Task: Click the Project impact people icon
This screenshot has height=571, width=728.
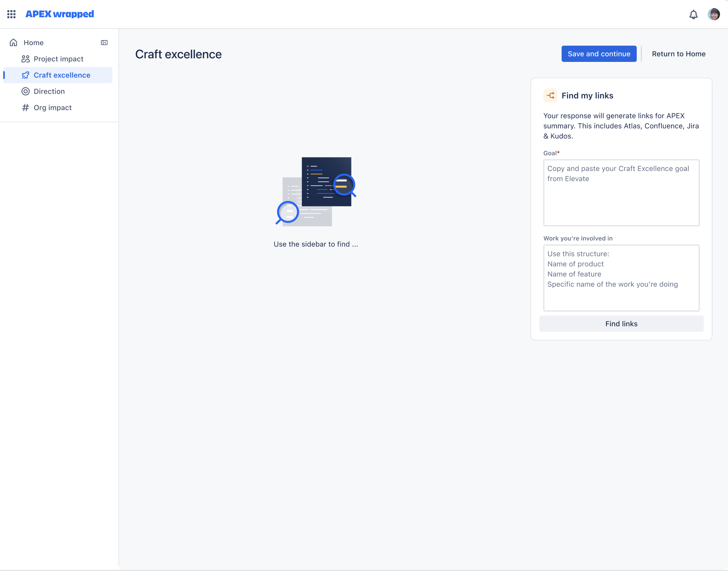Action: [x=25, y=59]
